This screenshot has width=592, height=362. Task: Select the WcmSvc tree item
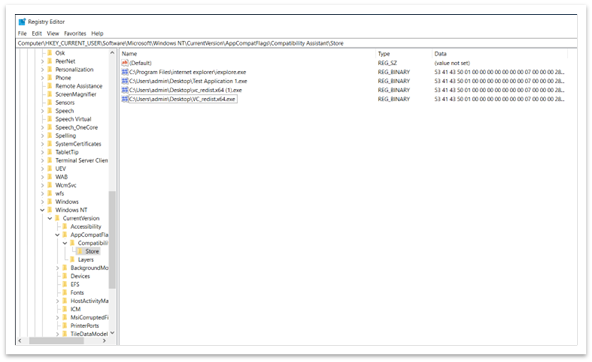[66, 185]
